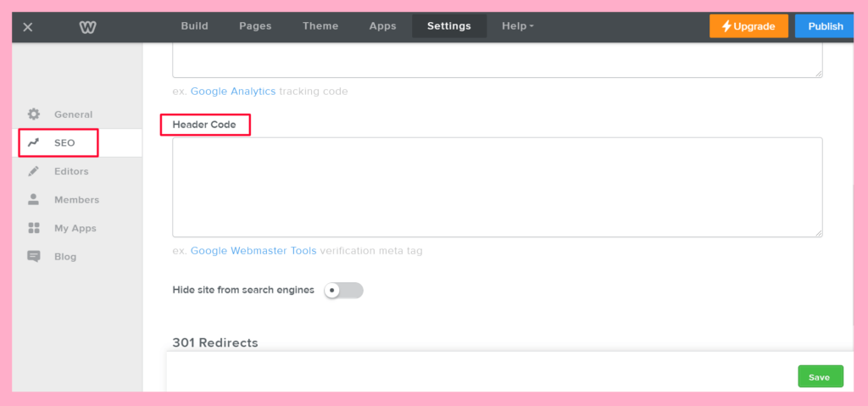Open My Apps in sidebar
Image resolution: width=868 pixels, height=406 pixels.
[x=77, y=228]
